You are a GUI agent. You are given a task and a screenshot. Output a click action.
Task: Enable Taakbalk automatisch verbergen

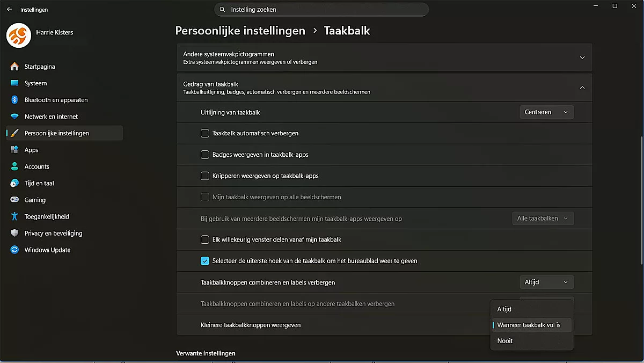point(204,133)
